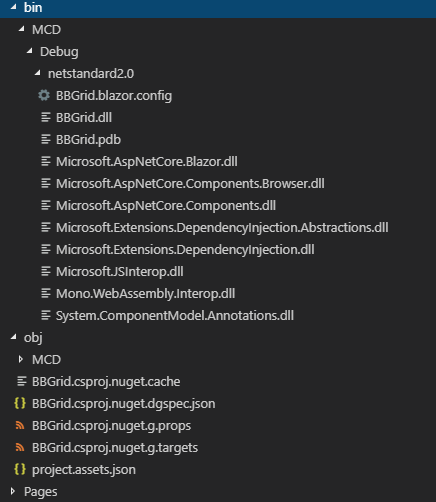This screenshot has height=502, width=436.
Task: Open Microsoft.AspNetCore.Components.Browser.dll
Action: pyautogui.click(x=190, y=184)
